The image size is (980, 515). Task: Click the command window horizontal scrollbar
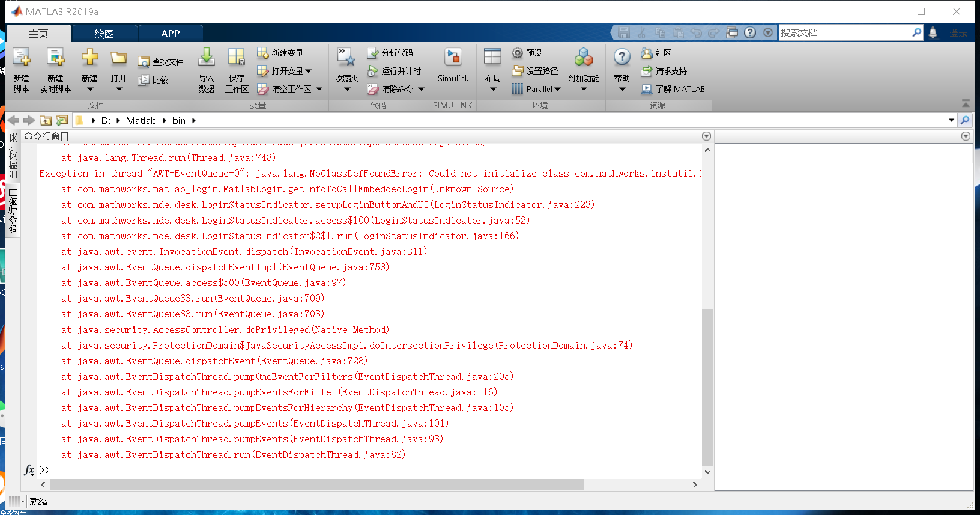(316, 484)
